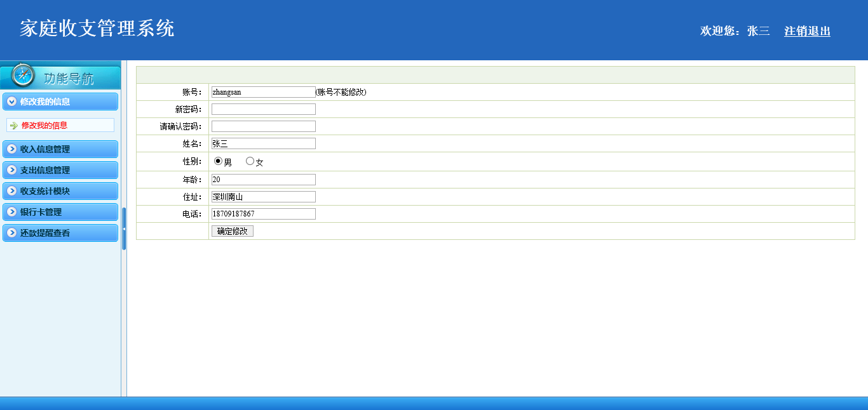
Task: Focus the 请确认密码 input field
Action: point(263,126)
